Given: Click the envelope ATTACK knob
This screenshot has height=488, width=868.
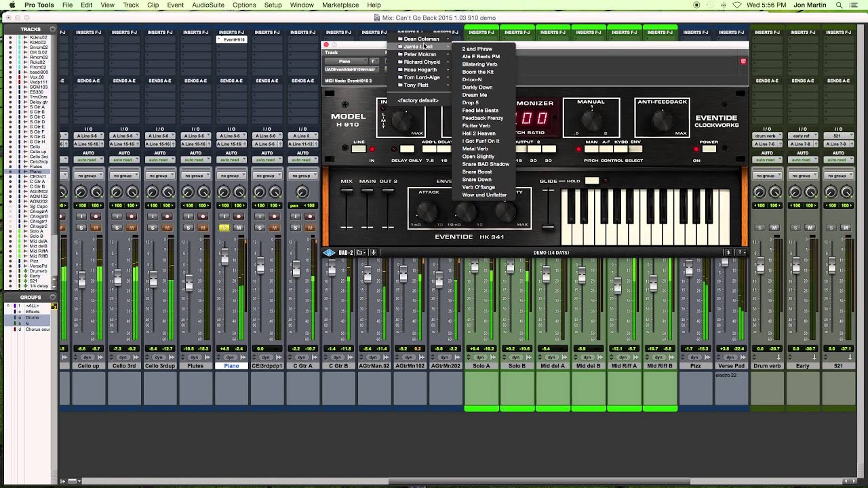Looking at the screenshot, I should click(428, 211).
